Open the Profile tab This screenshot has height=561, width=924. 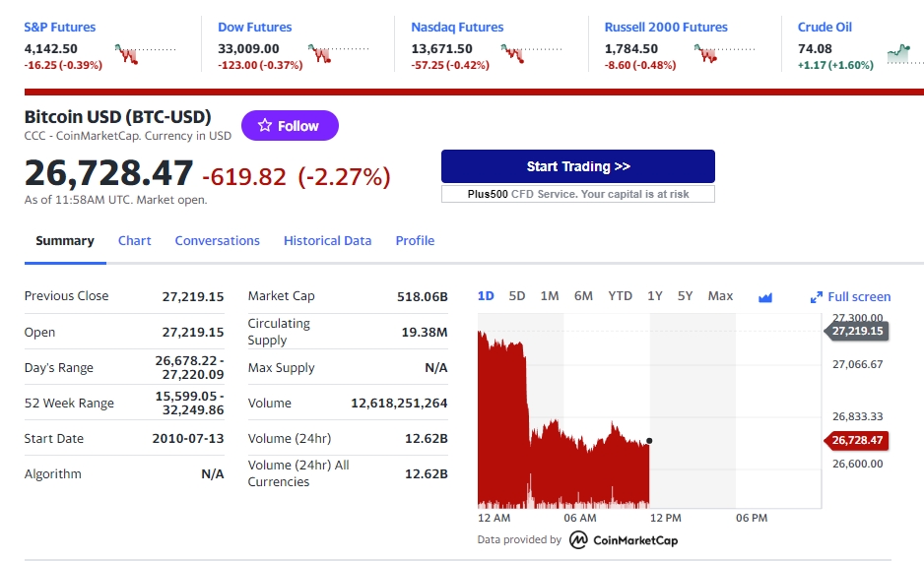[x=415, y=241]
